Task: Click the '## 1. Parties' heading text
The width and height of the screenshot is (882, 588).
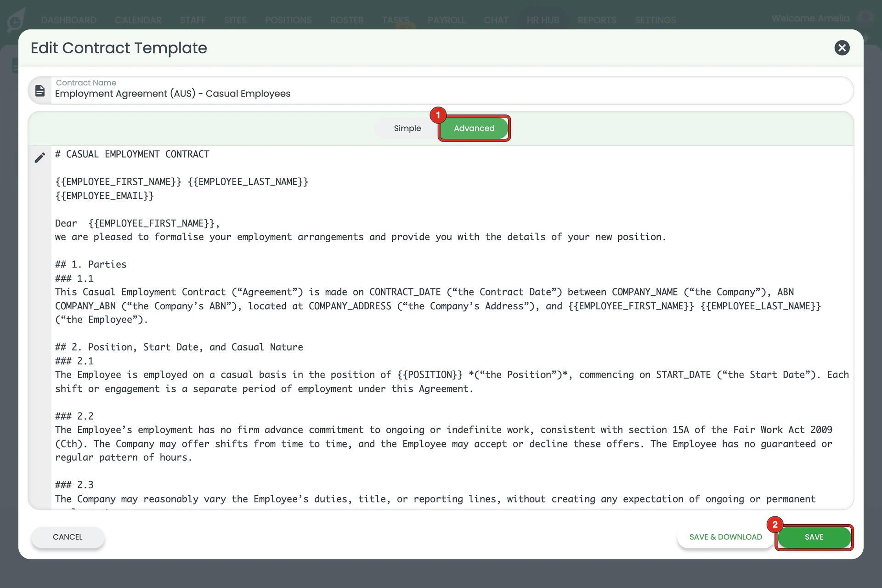Action: coord(90,265)
